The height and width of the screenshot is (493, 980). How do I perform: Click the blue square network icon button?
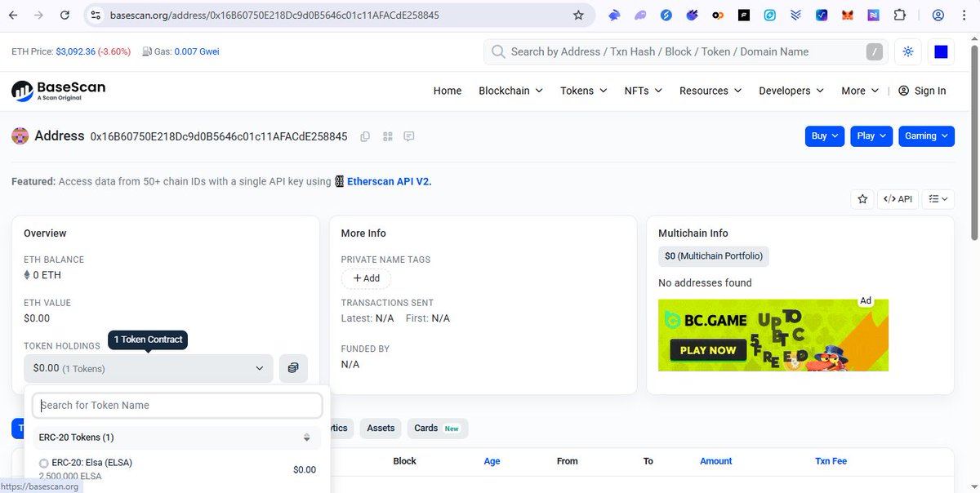tap(941, 51)
